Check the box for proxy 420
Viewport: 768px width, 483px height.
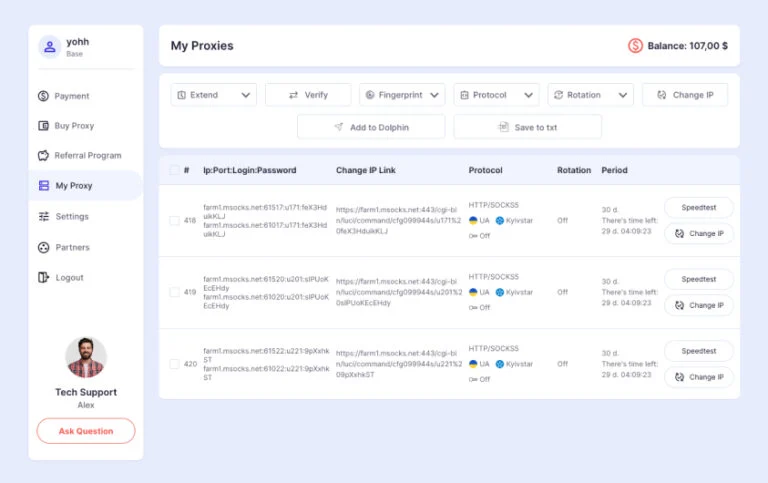[174, 364]
